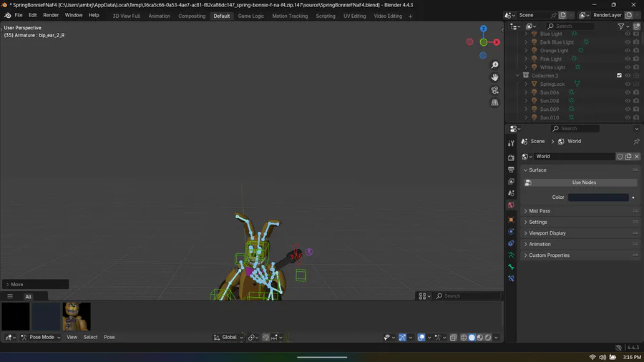This screenshot has width=644, height=362.
Task: Open the Render menu
Action: tap(51, 15)
